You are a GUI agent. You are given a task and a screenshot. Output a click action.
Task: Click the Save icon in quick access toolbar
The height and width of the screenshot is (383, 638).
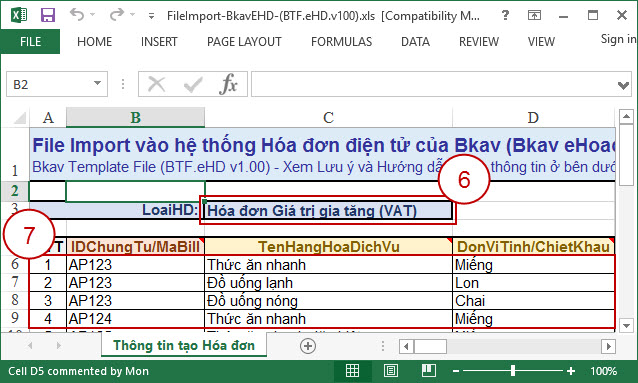pyautogui.click(x=48, y=15)
